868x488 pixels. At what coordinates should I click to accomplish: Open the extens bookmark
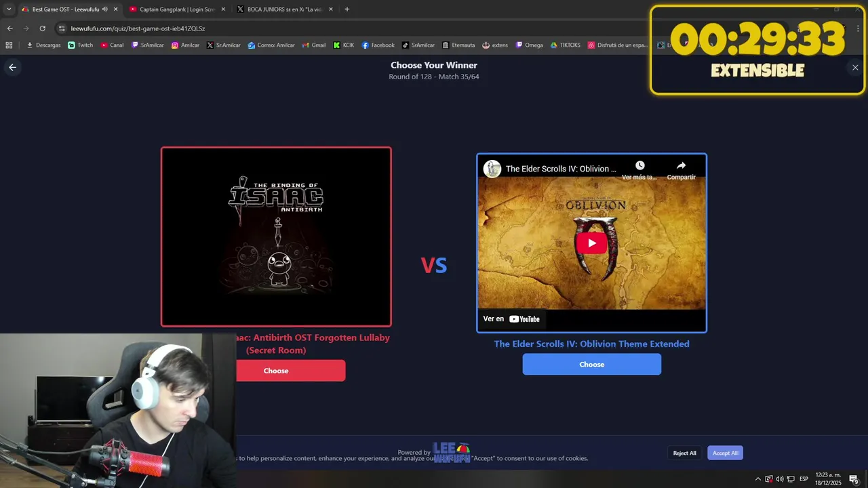click(x=495, y=45)
